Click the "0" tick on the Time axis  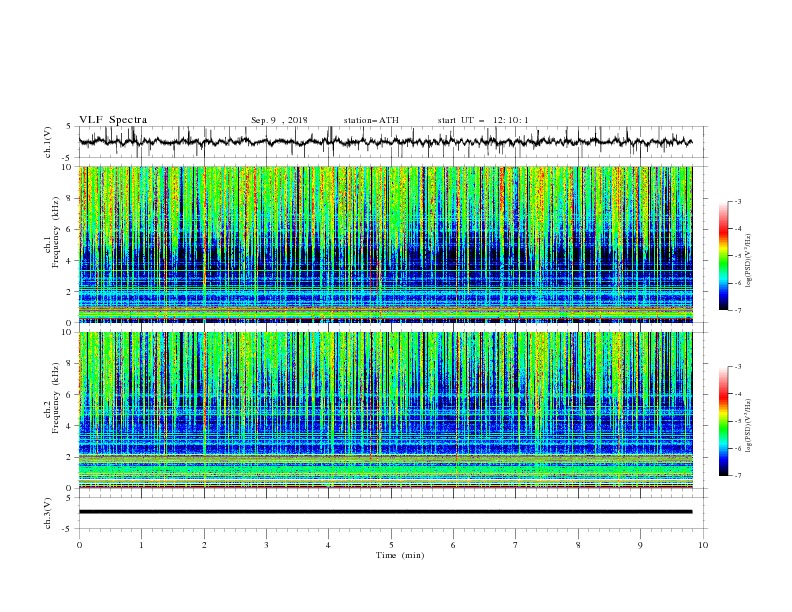point(79,545)
